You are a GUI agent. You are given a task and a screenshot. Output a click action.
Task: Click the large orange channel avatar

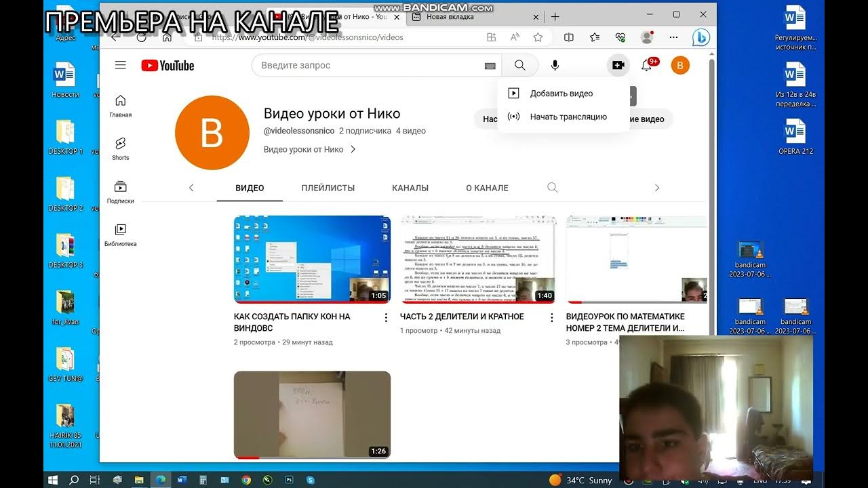click(212, 133)
